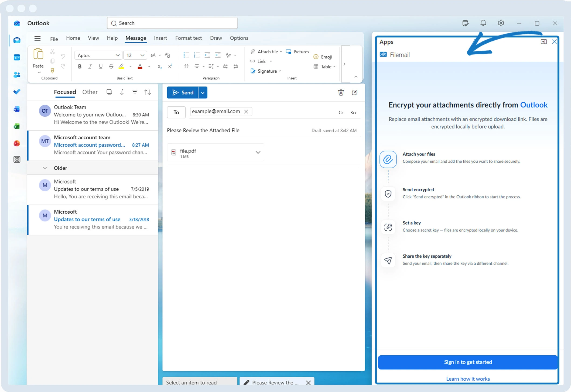The width and height of the screenshot is (571, 392).
Task: Collapse the ribbon with chevron
Action: pyautogui.click(x=356, y=77)
